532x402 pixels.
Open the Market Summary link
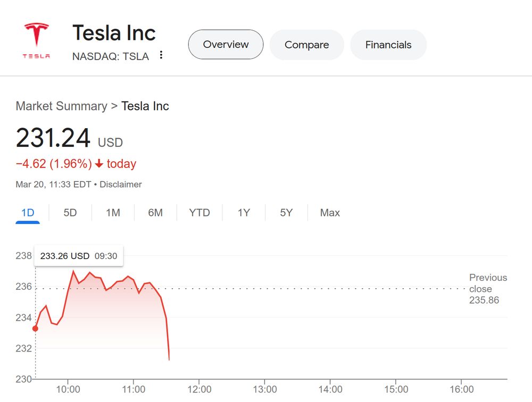pos(61,106)
